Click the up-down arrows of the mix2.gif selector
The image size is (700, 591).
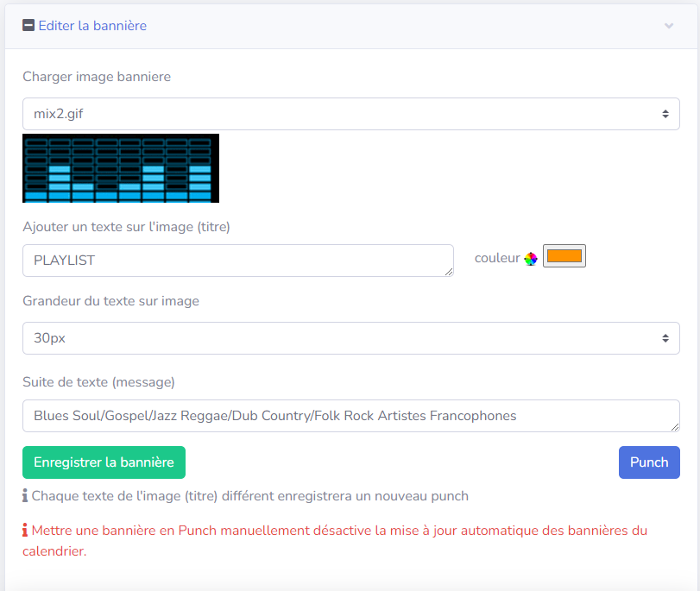tap(665, 114)
